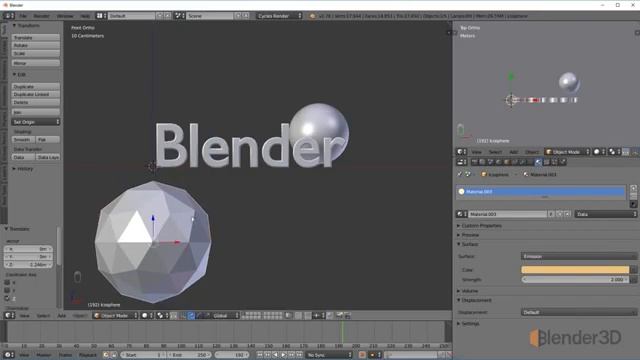640x360 pixels.
Task: Open the Object properties tab icon
Action: 507,162
